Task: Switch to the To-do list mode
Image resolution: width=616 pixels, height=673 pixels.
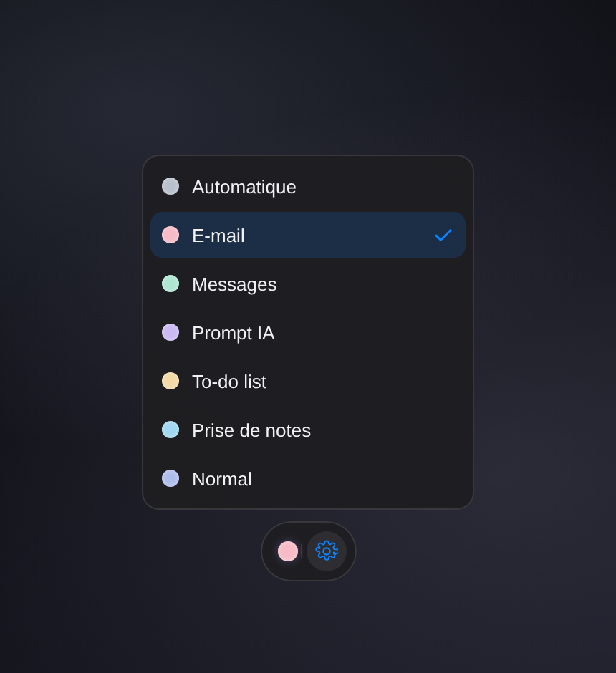Action: pos(308,381)
